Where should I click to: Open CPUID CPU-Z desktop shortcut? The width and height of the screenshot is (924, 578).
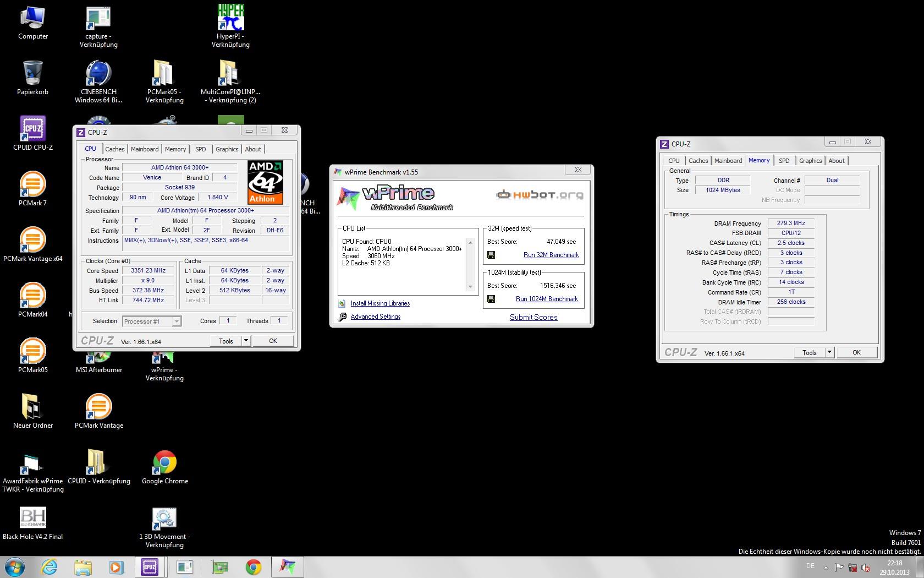click(33, 133)
